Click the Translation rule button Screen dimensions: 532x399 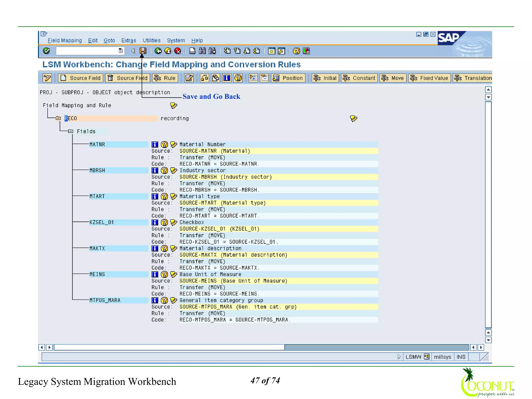[473, 78]
